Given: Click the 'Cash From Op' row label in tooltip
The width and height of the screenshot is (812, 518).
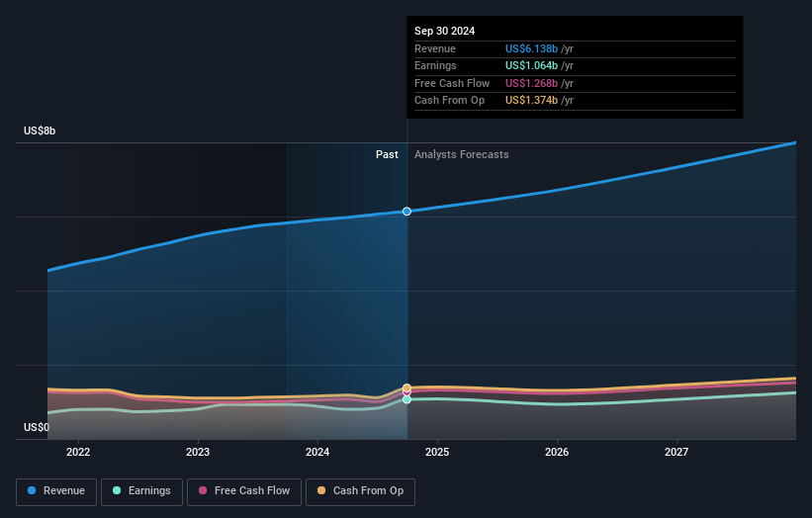Looking at the screenshot, I should [449, 101].
